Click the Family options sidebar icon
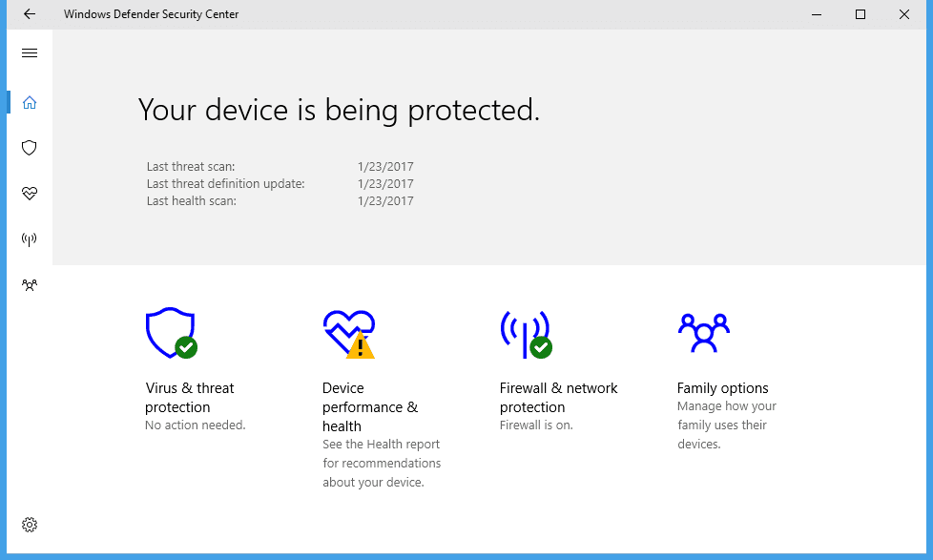933x560 pixels. click(29, 284)
